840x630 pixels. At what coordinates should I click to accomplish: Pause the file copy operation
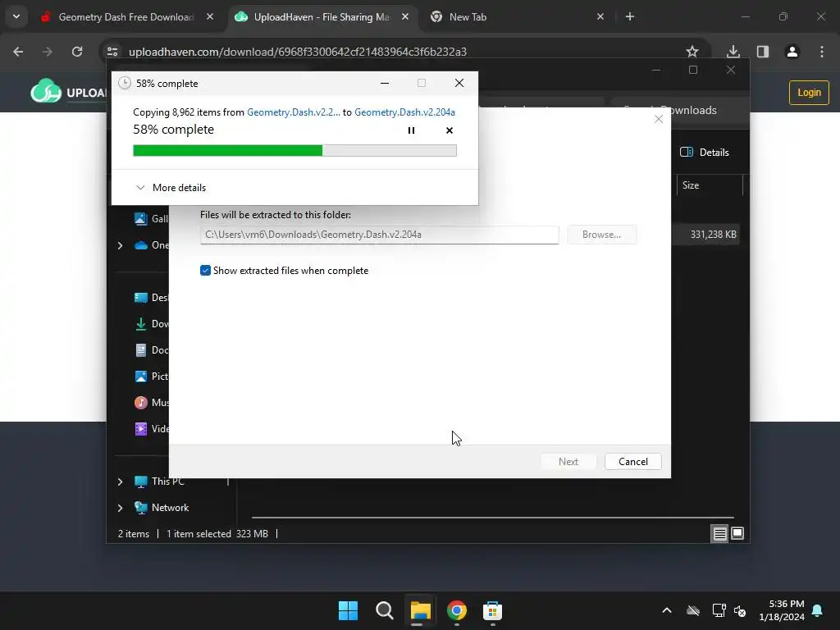(x=411, y=130)
